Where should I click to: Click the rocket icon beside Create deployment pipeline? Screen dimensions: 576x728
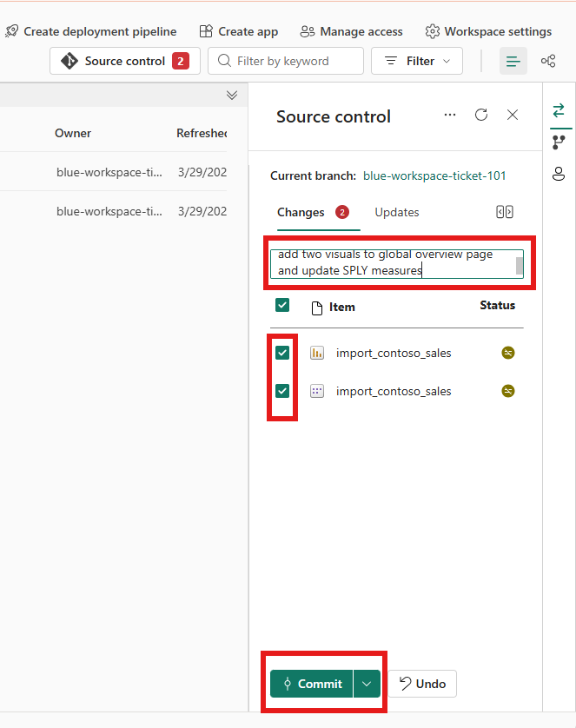pyautogui.click(x=12, y=31)
